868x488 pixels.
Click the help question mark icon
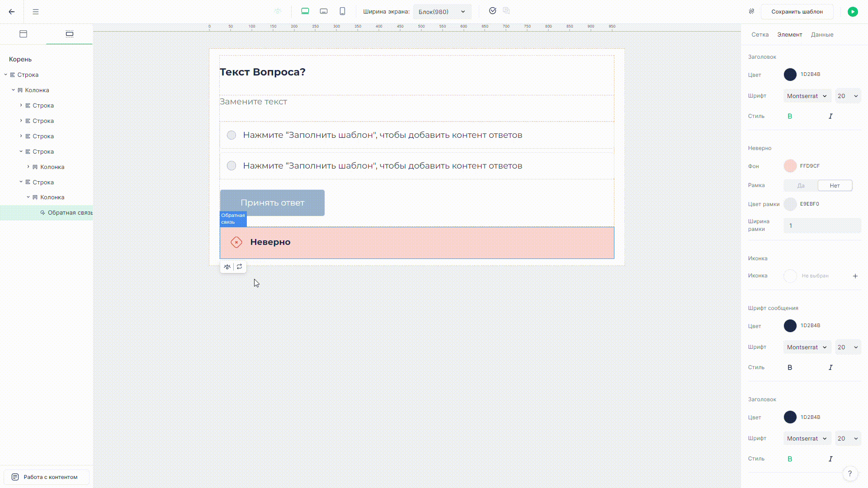pyautogui.click(x=850, y=474)
